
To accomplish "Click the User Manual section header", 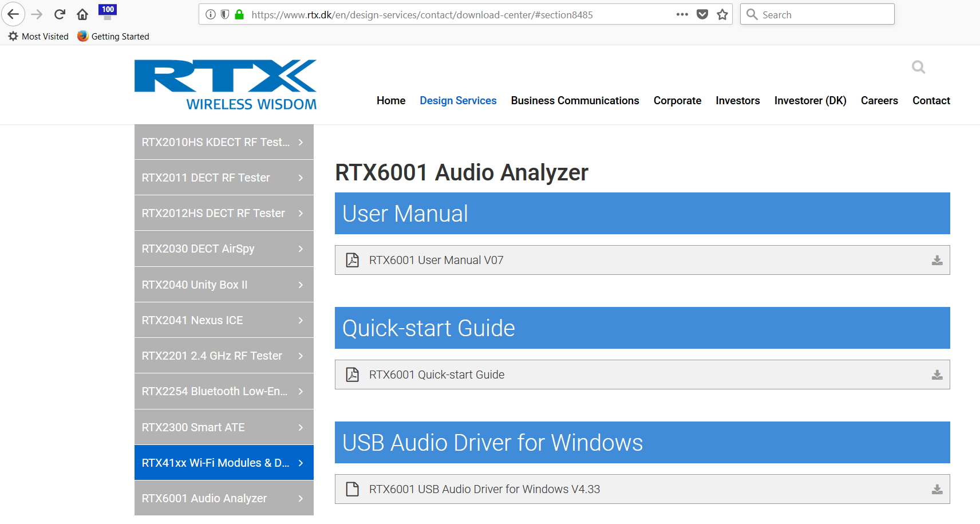I will pyautogui.click(x=642, y=213).
